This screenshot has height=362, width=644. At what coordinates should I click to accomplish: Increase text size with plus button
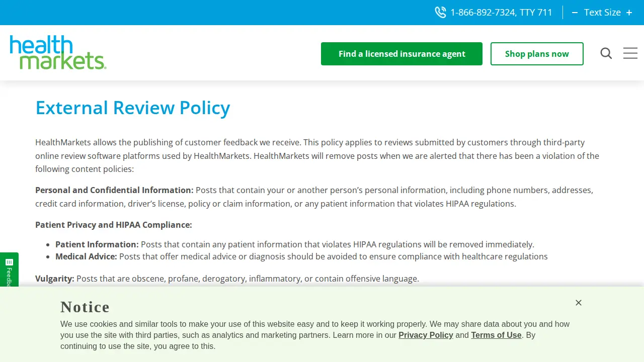(629, 13)
